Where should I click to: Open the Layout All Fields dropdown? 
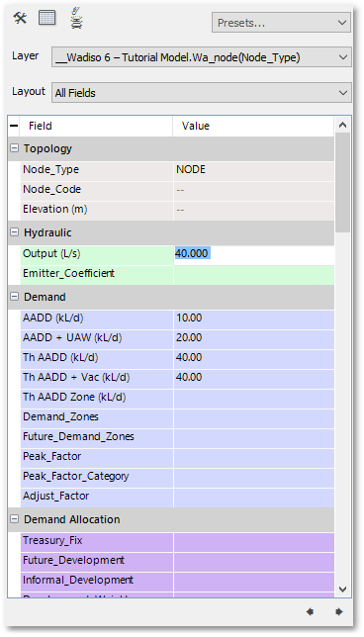(x=201, y=93)
